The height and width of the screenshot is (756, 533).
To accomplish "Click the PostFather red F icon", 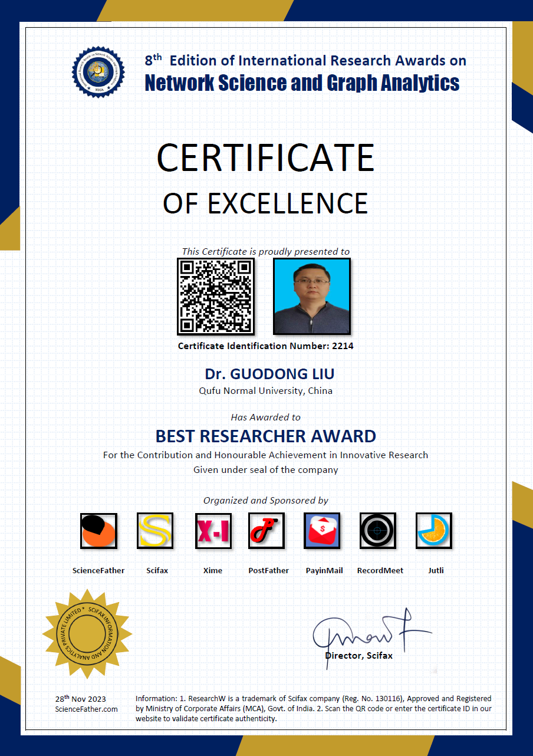I will pos(266,531).
